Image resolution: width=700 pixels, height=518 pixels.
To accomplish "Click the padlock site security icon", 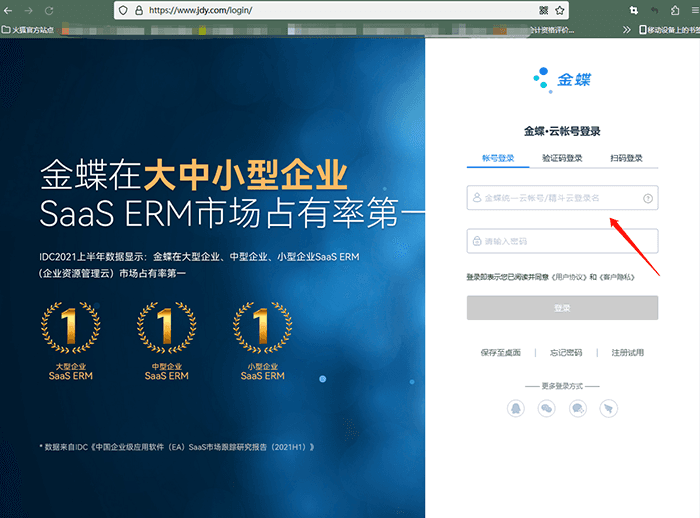I will pyautogui.click(x=139, y=10).
